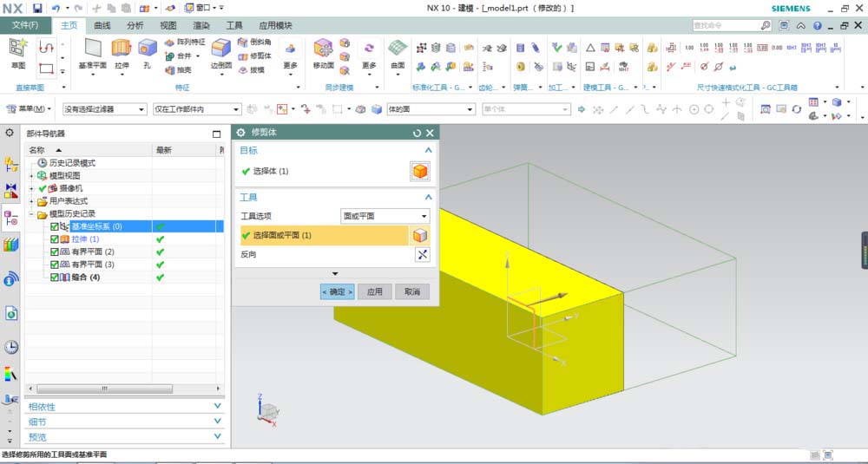868x464 pixels.
Task: Switch to the 分析 ribbon tab
Action: coord(135,25)
